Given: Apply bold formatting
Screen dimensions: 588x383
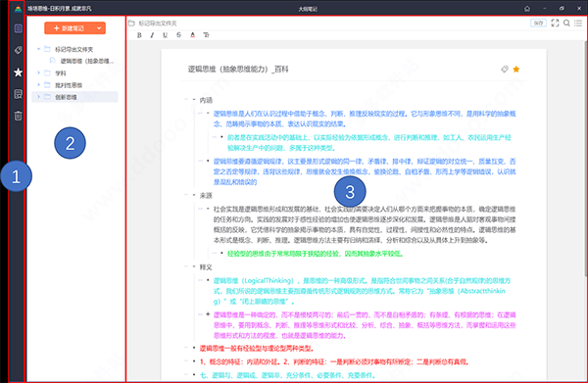Looking at the screenshot, I should [x=139, y=35].
